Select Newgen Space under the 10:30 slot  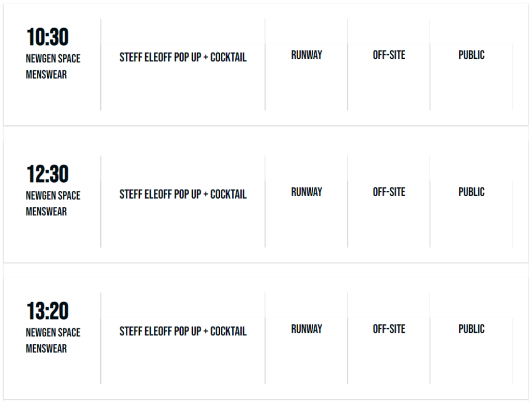tap(53, 59)
